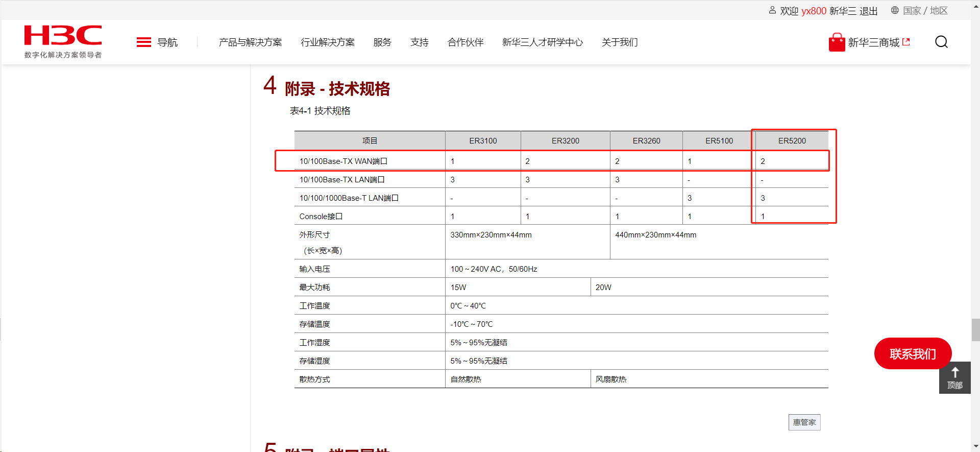Click the user profile icon
980x452 pixels.
pos(772,10)
